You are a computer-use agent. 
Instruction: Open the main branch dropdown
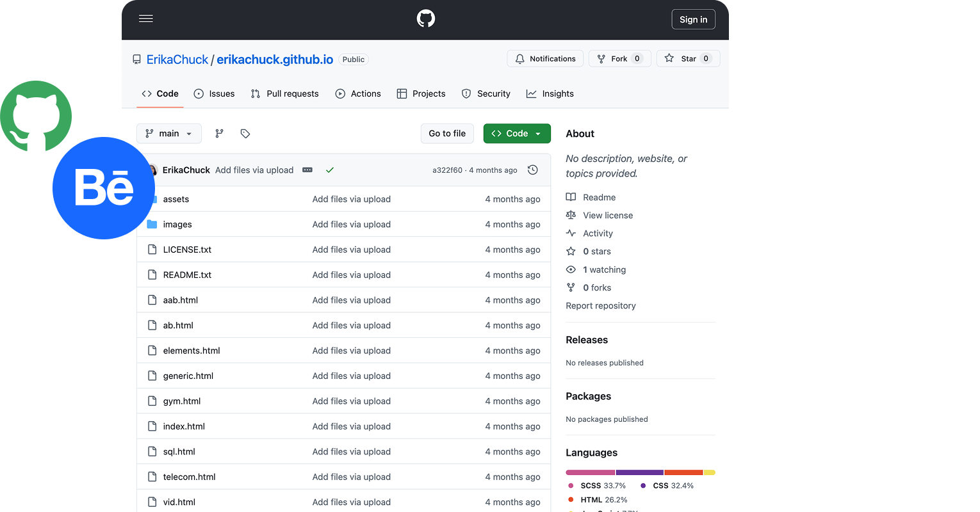(169, 134)
